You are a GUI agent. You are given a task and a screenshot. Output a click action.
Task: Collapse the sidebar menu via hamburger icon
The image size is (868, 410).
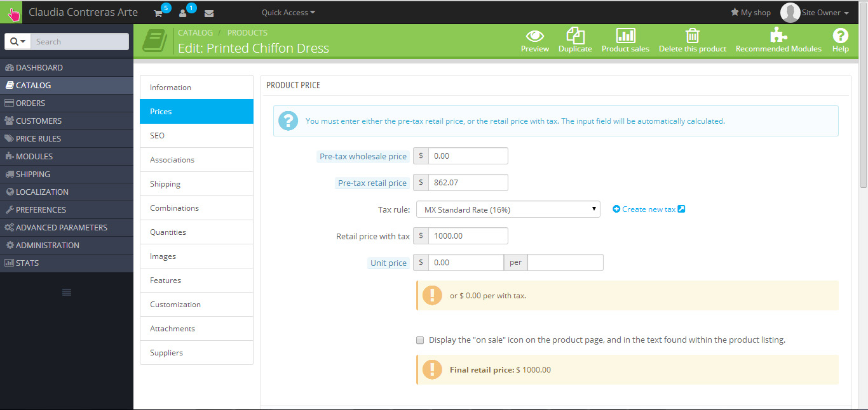pyautogui.click(x=67, y=292)
